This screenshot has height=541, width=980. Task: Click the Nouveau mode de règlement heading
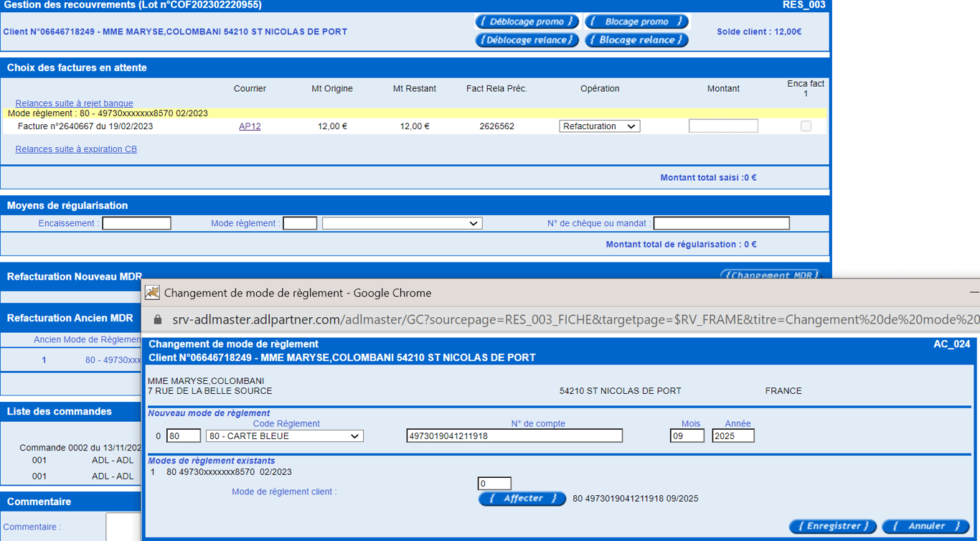[x=209, y=413]
